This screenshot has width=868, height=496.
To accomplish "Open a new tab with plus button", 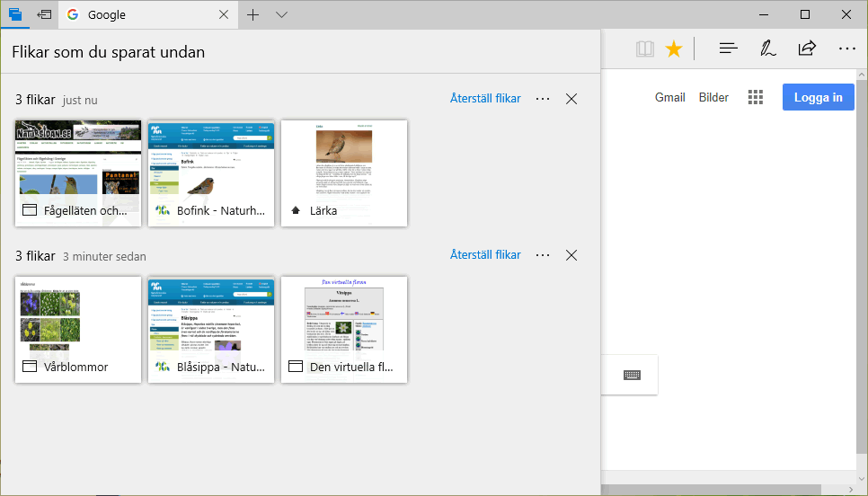I will click(253, 14).
